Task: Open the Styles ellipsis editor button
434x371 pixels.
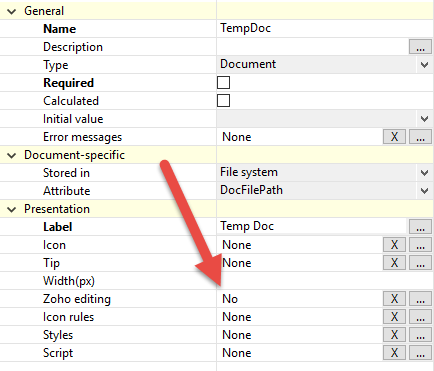Action: (420, 335)
